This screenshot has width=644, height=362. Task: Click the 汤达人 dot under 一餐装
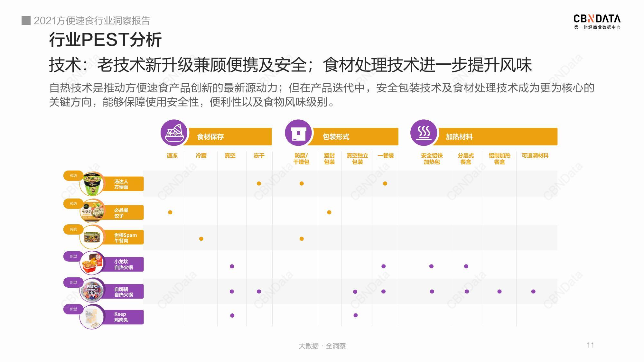pos(385,183)
